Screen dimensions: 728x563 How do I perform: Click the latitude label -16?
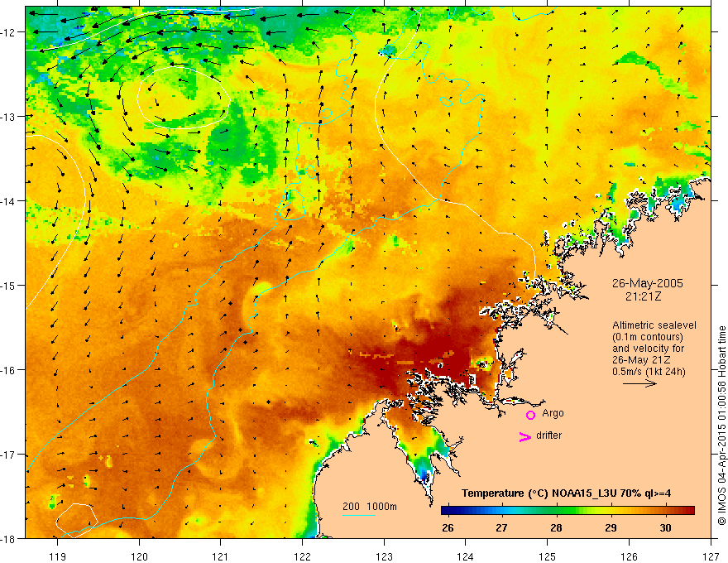(x=9, y=370)
